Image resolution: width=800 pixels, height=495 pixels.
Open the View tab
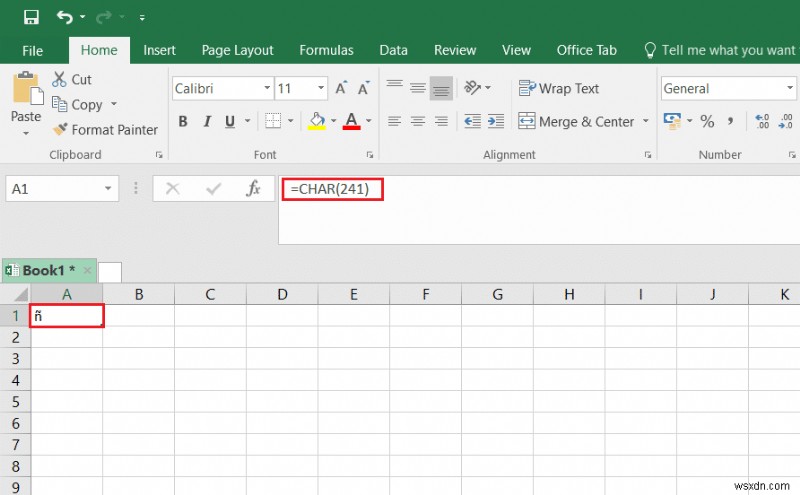point(516,50)
